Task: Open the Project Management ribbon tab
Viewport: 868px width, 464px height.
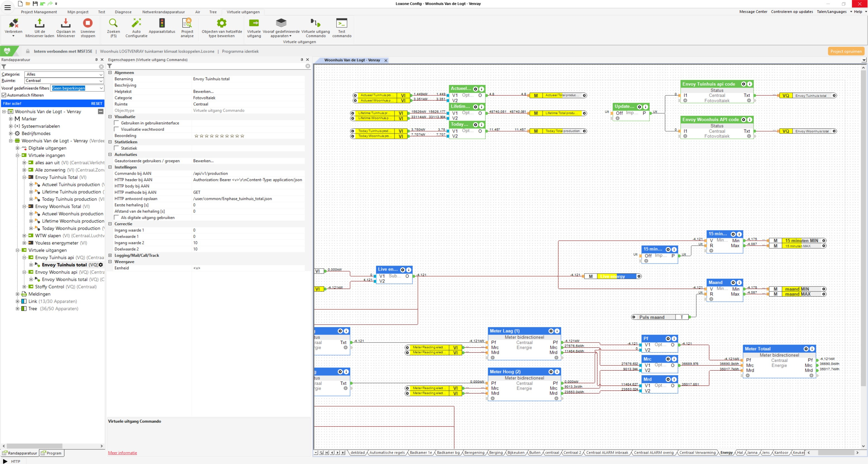Action: (39, 12)
